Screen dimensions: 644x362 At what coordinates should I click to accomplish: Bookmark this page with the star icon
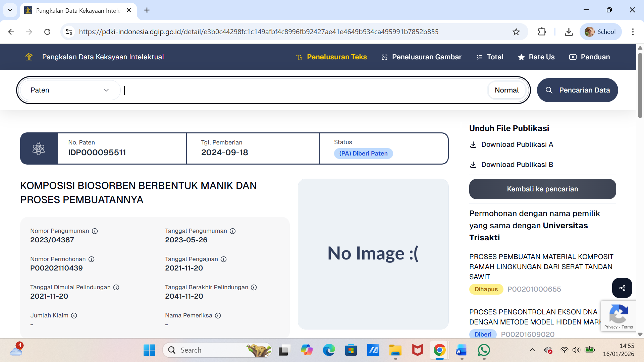point(516,32)
